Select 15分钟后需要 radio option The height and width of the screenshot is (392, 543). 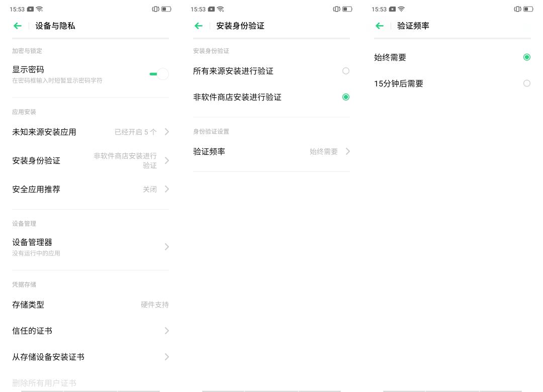[527, 83]
